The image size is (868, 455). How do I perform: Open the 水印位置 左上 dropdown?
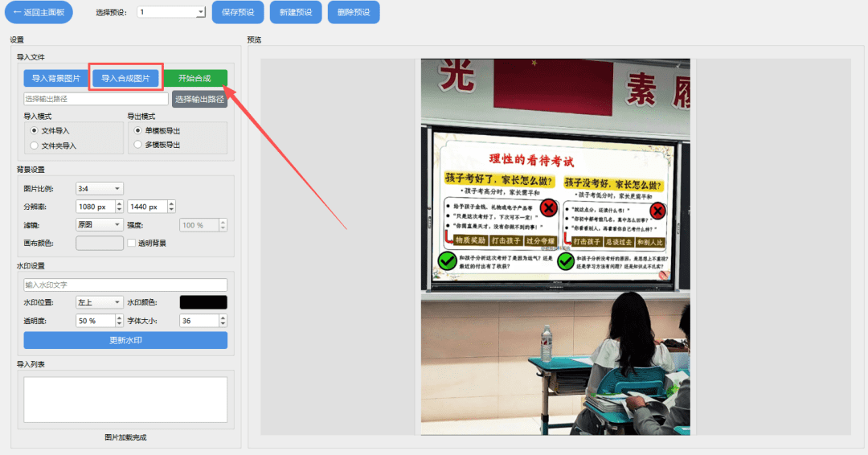(100, 302)
